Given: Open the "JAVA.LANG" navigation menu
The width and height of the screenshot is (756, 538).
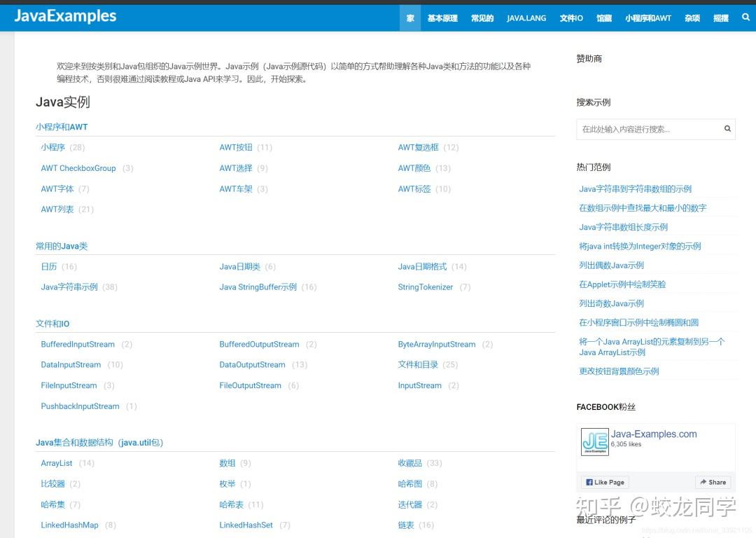Looking at the screenshot, I should coord(526,18).
